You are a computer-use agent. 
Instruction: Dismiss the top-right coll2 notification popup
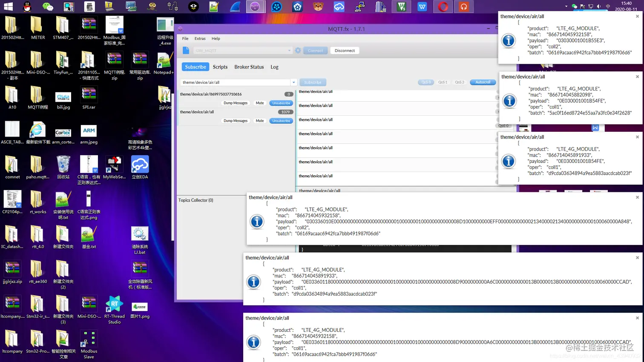click(x=637, y=16)
